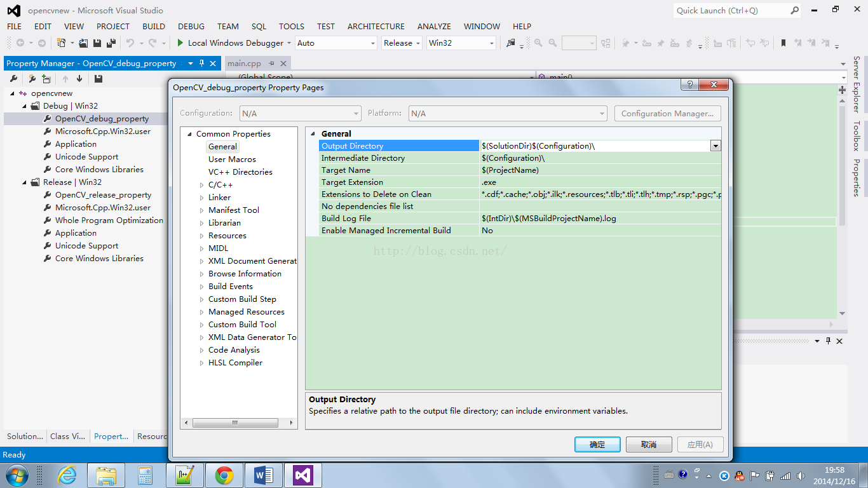Viewport: 868px width, 488px height.
Task: Click the Property Manager wrench icon
Action: pyautogui.click(x=13, y=79)
